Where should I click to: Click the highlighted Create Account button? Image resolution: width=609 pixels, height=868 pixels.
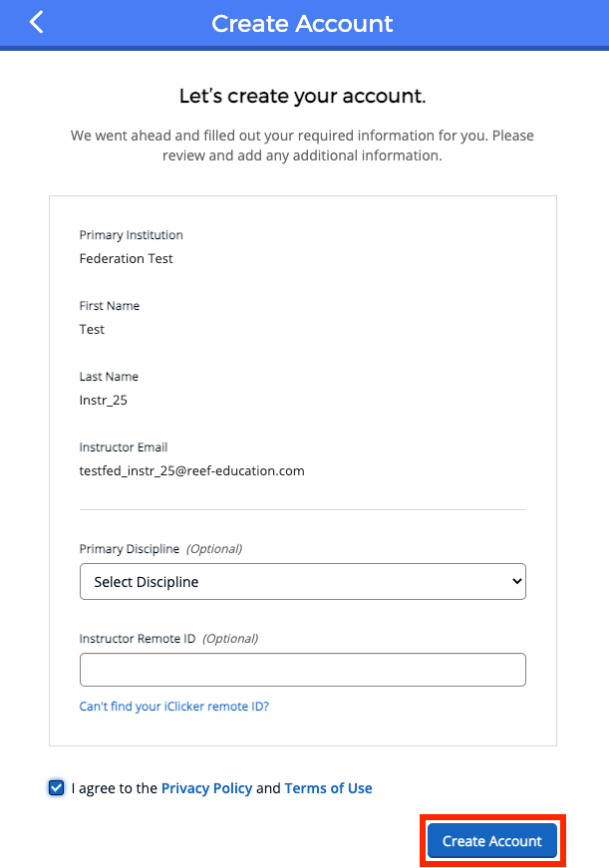pos(491,840)
